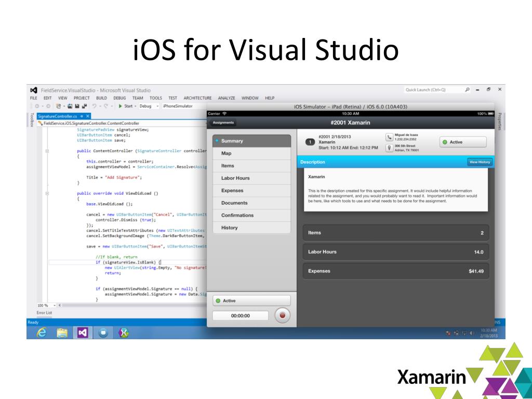
Task: Click the Visual Studio taskbar icon
Action: pyautogui.click(x=83, y=333)
